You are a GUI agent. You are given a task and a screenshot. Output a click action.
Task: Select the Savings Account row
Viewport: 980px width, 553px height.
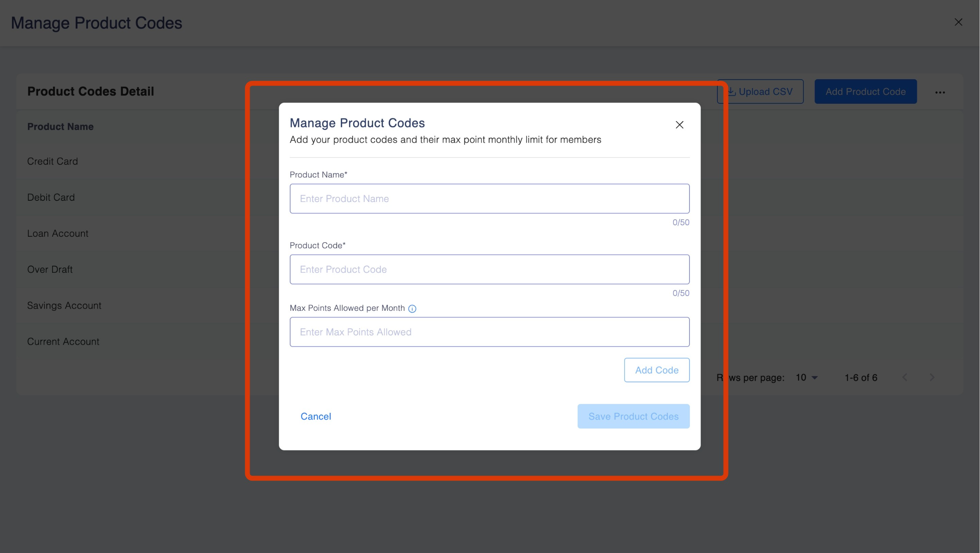coord(64,305)
